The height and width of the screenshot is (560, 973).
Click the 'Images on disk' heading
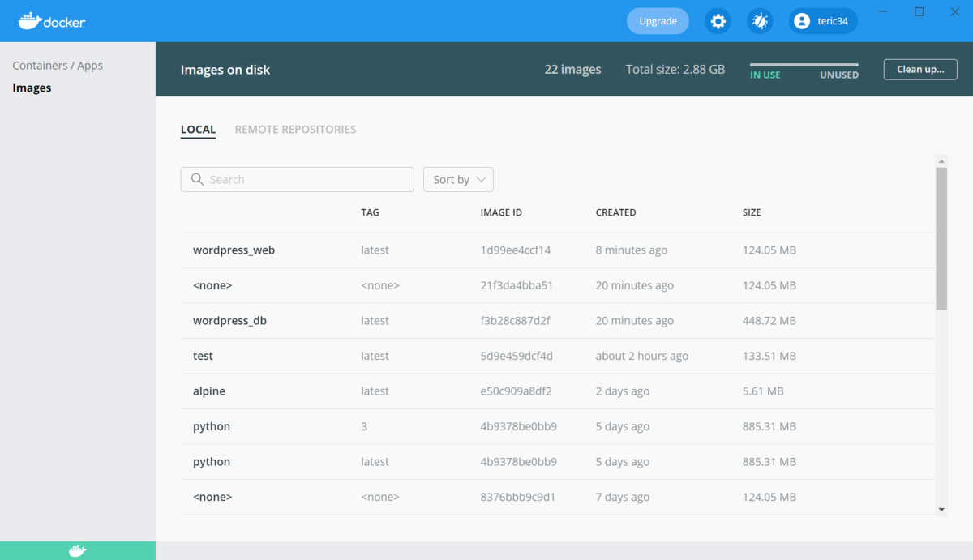225,70
